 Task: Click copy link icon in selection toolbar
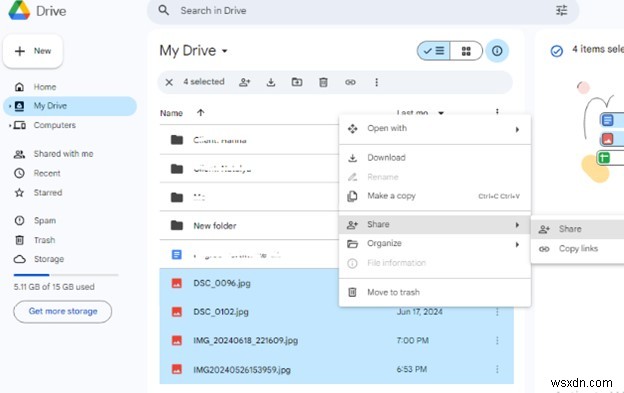click(350, 82)
